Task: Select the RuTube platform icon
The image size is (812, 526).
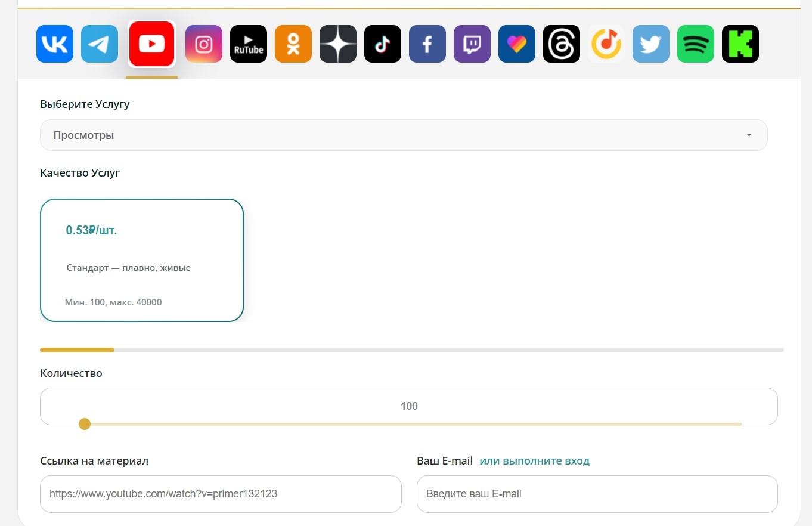Action: tap(249, 44)
